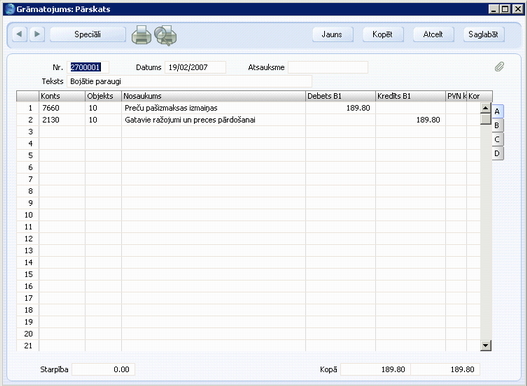The height and width of the screenshot is (386, 527).
Task: Open the Speciāli menu button
Action: pyautogui.click(x=88, y=34)
